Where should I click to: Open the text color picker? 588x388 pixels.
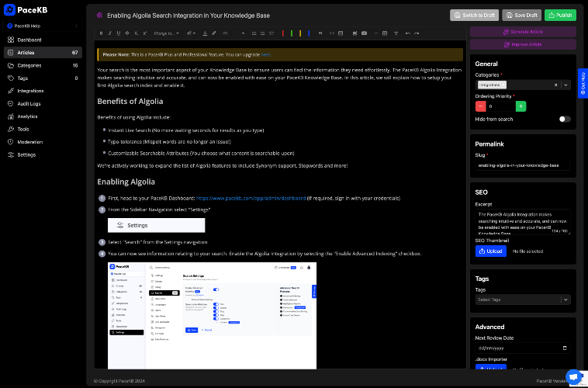pos(205,33)
